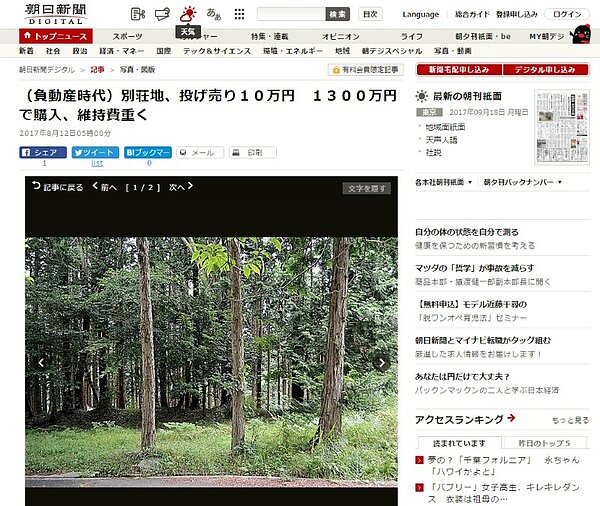600x506 pixels.
Task: Open 総合ガイド guide link
Action: pos(472,15)
